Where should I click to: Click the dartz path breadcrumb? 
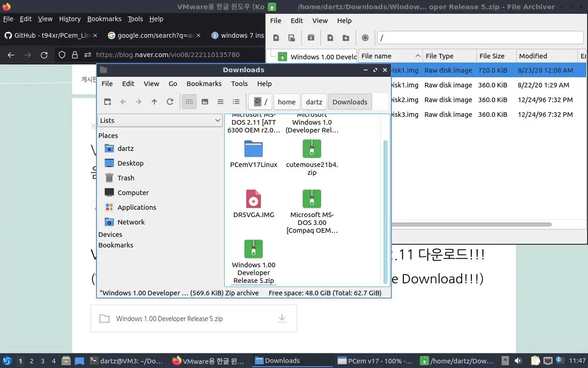314,102
